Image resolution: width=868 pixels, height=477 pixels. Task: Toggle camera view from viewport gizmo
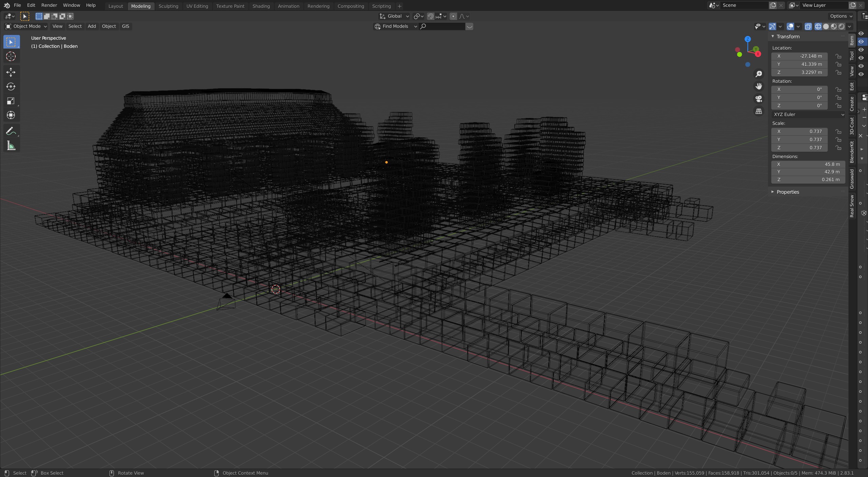(759, 99)
